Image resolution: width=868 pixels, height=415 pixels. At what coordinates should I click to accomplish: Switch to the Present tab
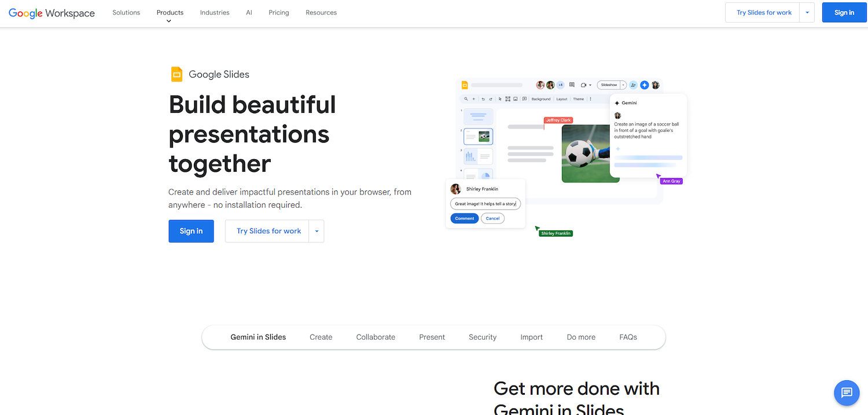(432, 337)
